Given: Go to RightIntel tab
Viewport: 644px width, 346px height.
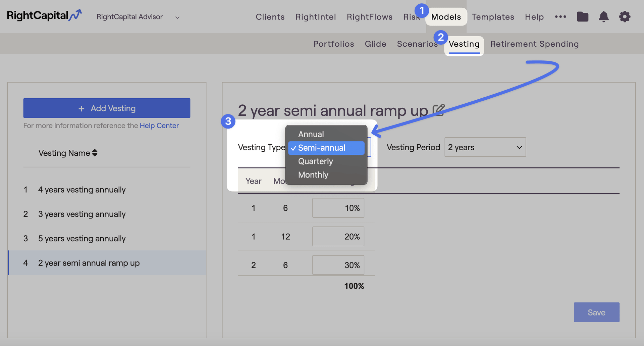Looking at the screenshot, I should (316, 17).
